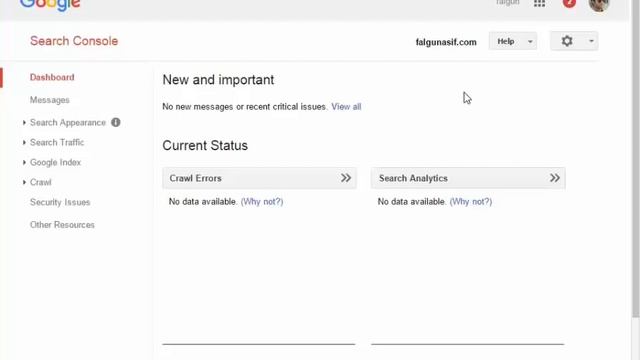Click Why not under Crawl Errors
Image resolution: width=640 pixels, height=360 pixels.
[262, 202]
